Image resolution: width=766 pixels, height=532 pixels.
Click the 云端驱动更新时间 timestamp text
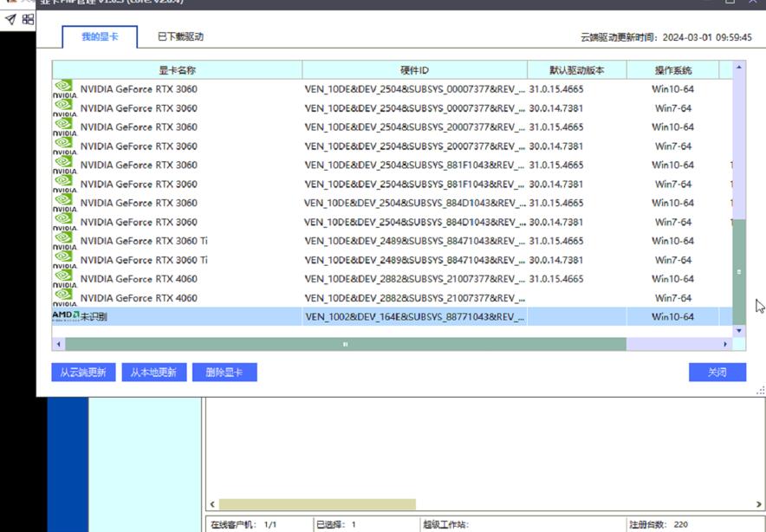666,37
